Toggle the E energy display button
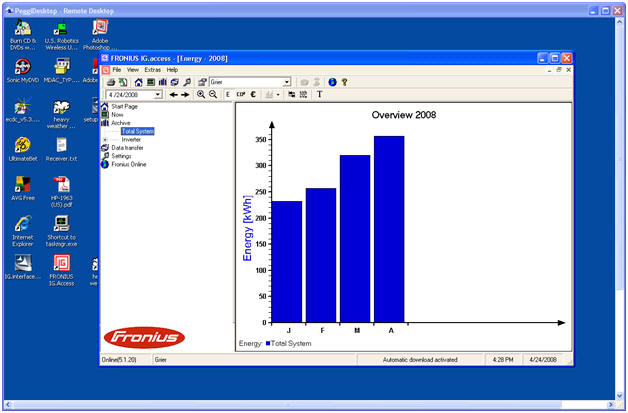Screen dimensions: 628x413 [228, 94]
